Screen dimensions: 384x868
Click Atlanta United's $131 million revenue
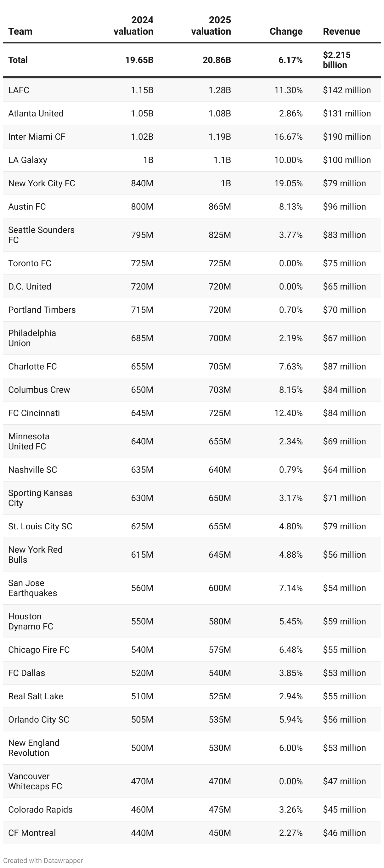(347, 113)
